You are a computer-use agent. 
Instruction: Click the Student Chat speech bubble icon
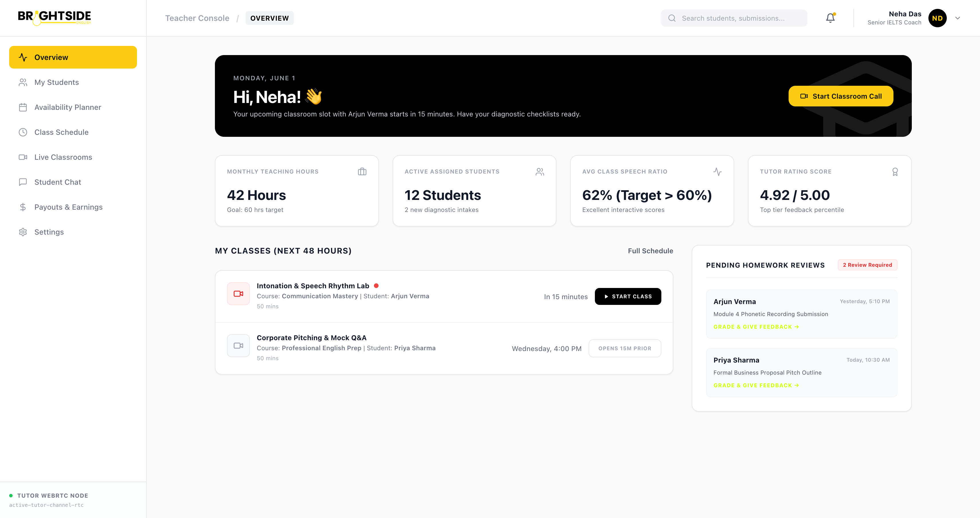[x=23, y=182]
